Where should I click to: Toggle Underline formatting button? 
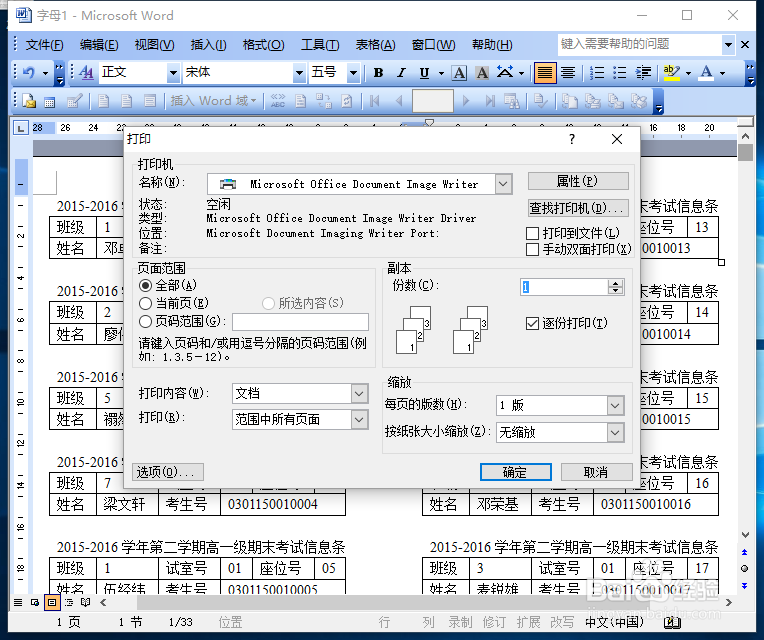[x=424, y=73]
